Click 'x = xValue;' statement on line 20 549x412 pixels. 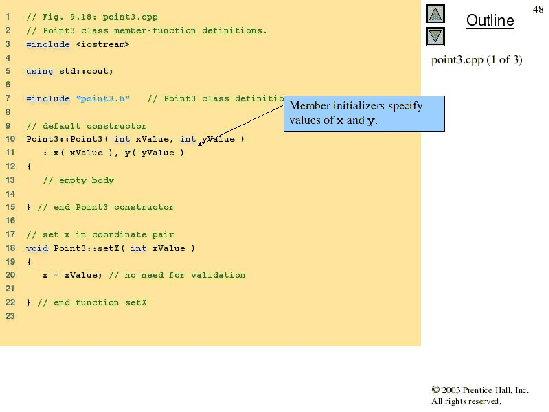tap(72, 275)
